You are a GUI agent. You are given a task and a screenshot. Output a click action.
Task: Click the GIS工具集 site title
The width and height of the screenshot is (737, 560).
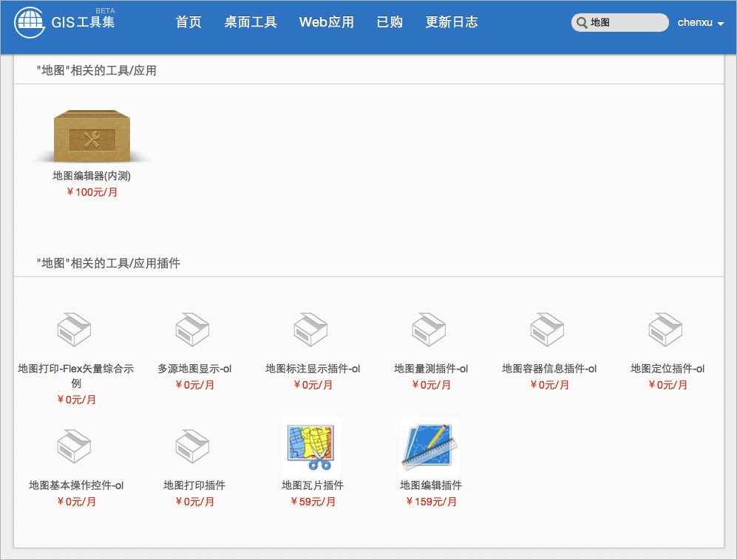click(83, 22)
